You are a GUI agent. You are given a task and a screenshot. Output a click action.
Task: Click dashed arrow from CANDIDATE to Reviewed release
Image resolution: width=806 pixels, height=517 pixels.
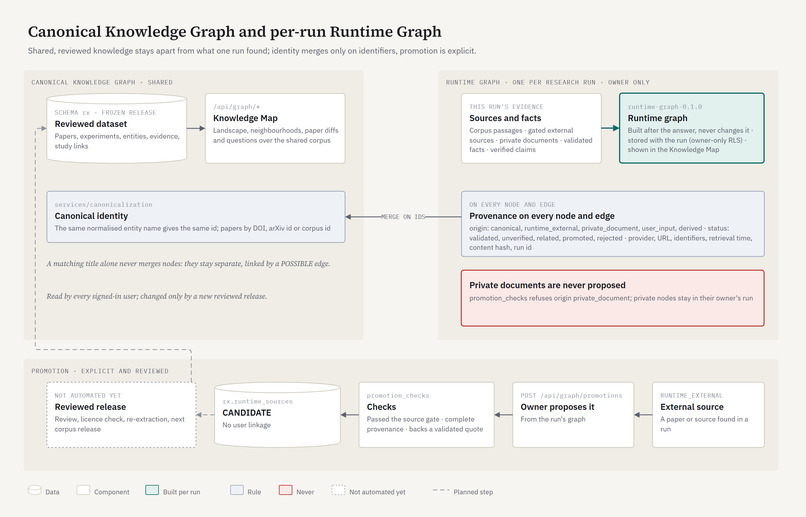click(206, 415)
